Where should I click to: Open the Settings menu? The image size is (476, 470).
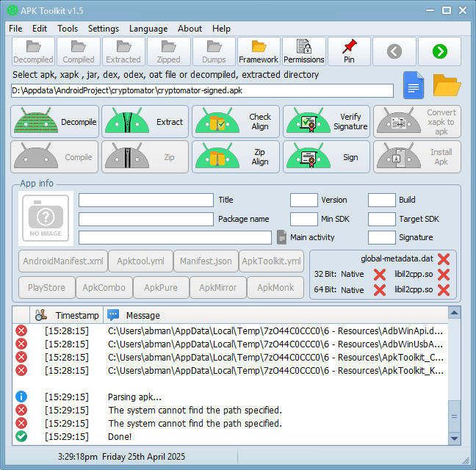click(104, 29)
